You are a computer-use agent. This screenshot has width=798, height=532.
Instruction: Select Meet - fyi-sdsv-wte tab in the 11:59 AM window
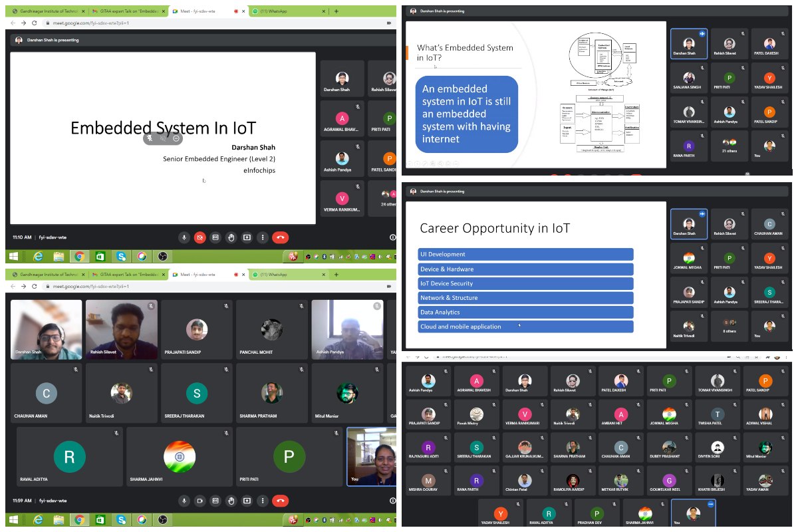pyautogui.click(x=208, y=274)
